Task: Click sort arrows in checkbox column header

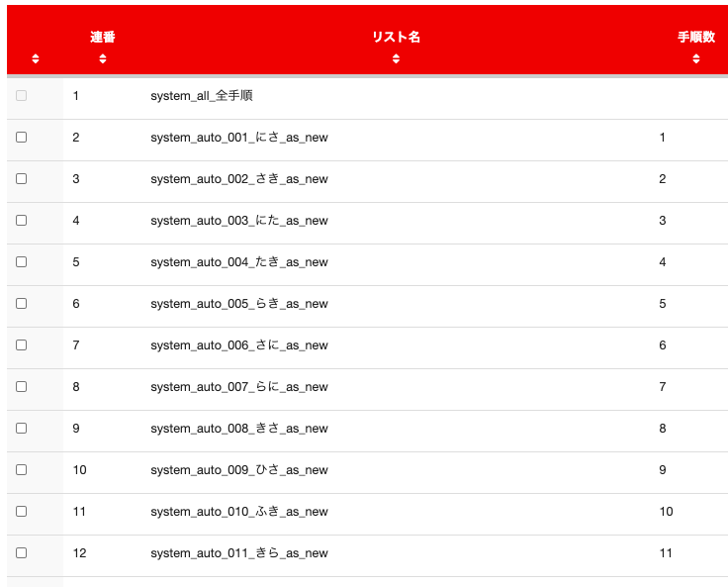Action: click(36, 58)
